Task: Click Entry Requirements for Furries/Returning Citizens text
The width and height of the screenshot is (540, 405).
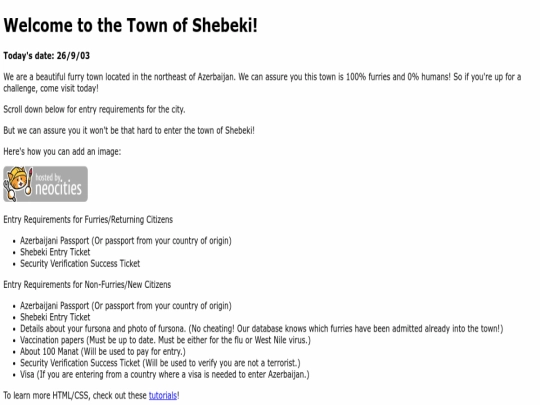Action: tap(88, 220)
